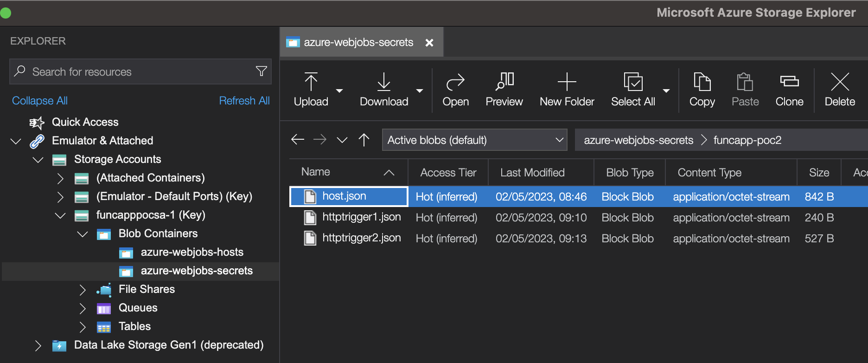The width and height of the screenshot is (868, 363).
Task: Open the navigation history chevron
Action: point(342,140)
